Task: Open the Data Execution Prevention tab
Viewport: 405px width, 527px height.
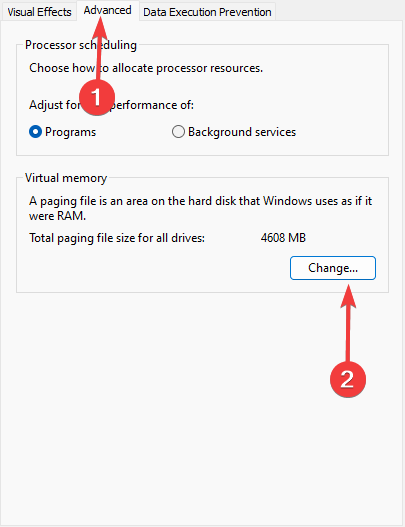Action: click(x=207, y=12)
